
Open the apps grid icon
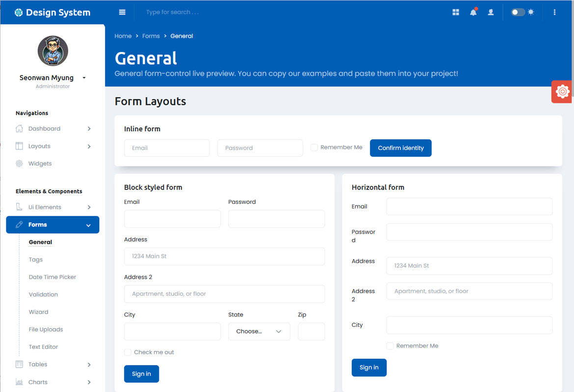(456, 12)
